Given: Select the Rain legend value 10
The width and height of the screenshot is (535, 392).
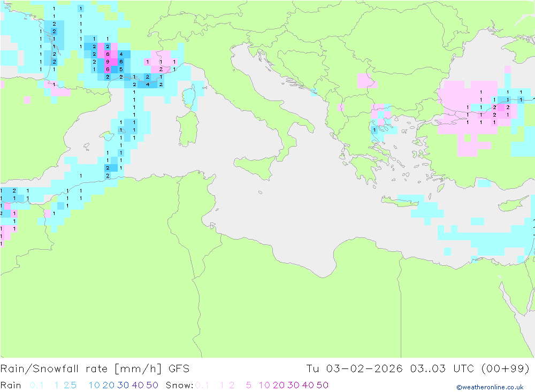Looking at the screenshot, I should click(94, 385).
